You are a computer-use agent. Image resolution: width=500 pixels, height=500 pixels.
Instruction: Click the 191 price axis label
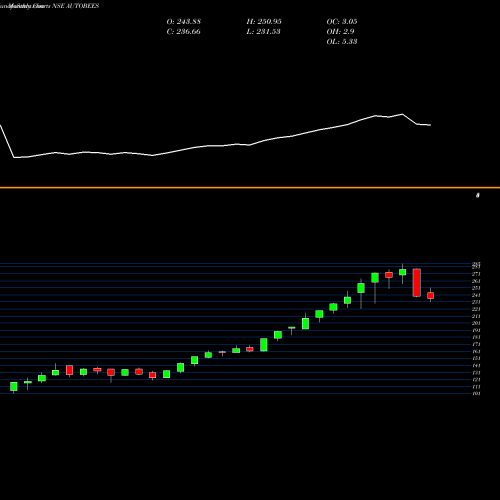point(476,330)
